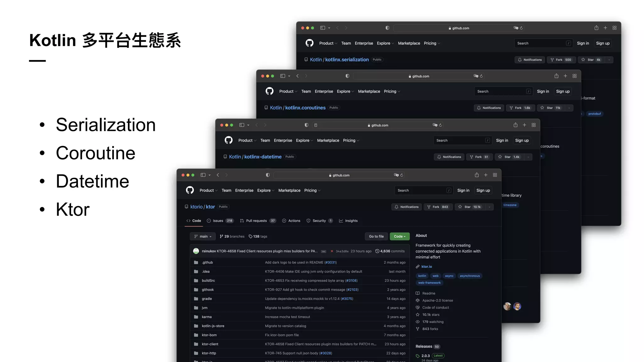Click GitHub logo in kotlinx-datetime window

pyautogui.click(x=229, y=140)
